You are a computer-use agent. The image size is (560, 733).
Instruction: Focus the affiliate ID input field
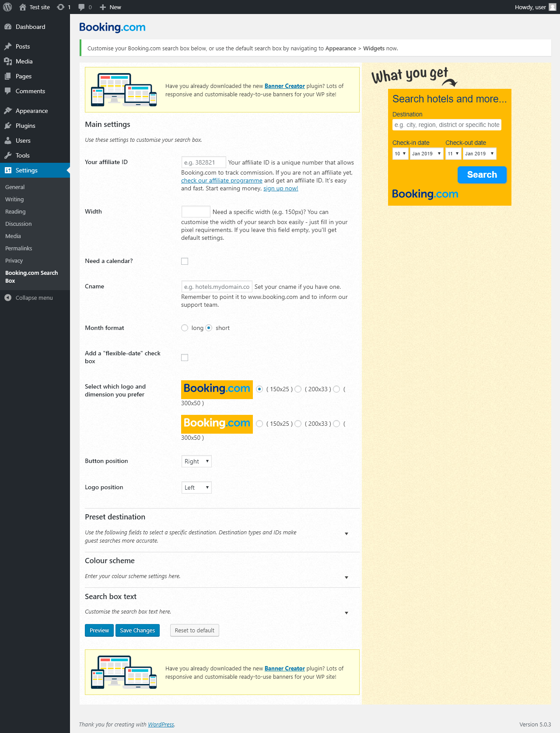tap(204, 162)
